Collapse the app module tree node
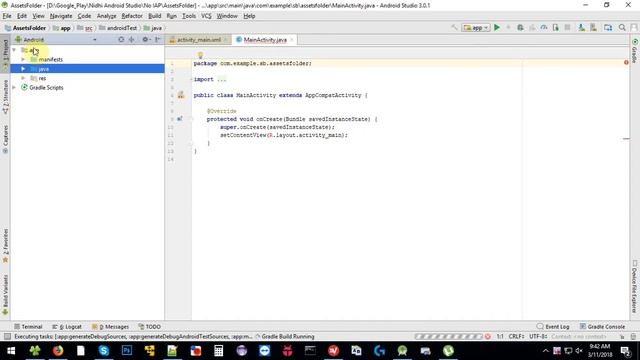Screen dimensions: 640x360 tap(14, 50)
